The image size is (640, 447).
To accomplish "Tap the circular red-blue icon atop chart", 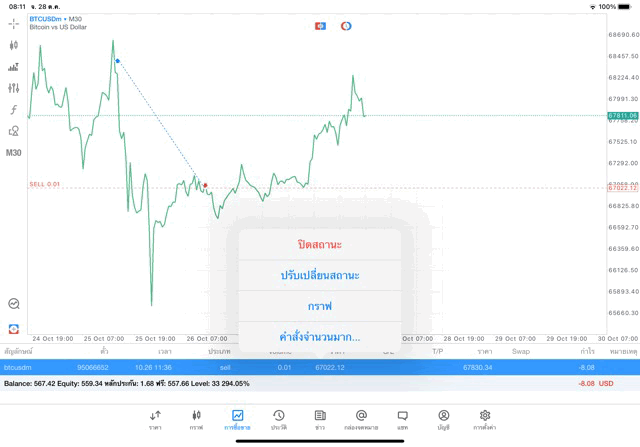I will pos(346,25).
